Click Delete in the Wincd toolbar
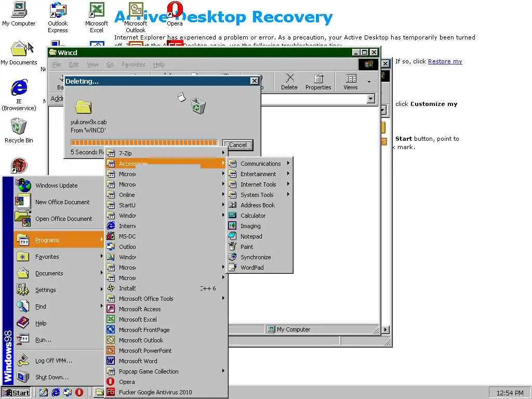The height and width of the screenshot is (399, 532). [289, 82]
